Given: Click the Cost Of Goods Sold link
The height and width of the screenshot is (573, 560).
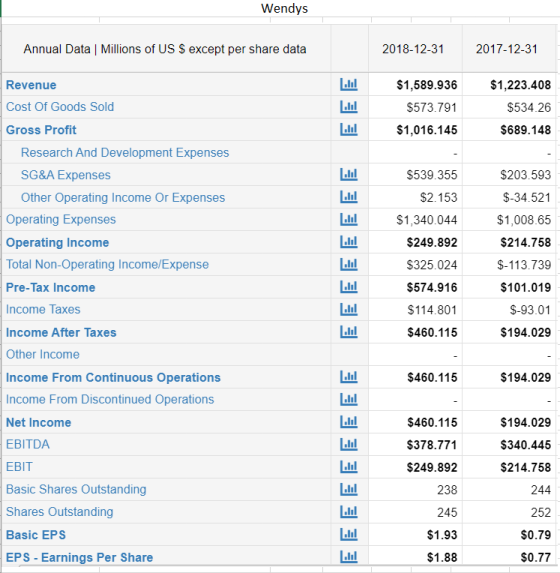Looking at the screenshot, I should click(60, 107).
